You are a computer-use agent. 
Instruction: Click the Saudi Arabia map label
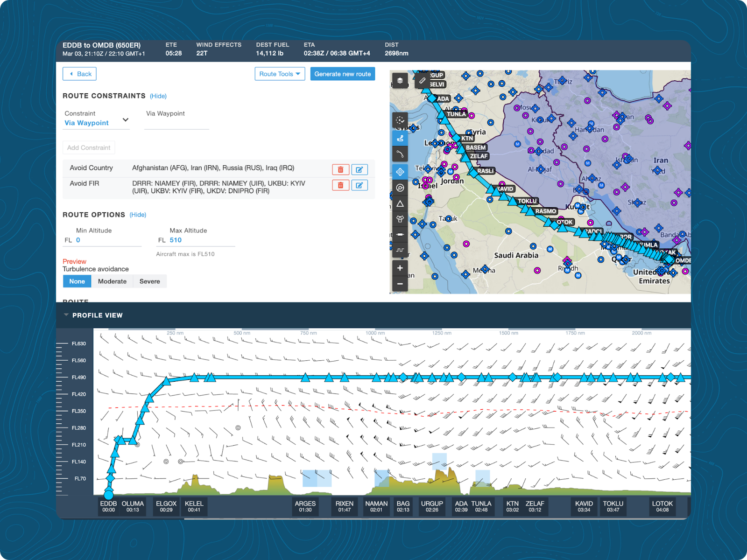click(x=516, y=255)
